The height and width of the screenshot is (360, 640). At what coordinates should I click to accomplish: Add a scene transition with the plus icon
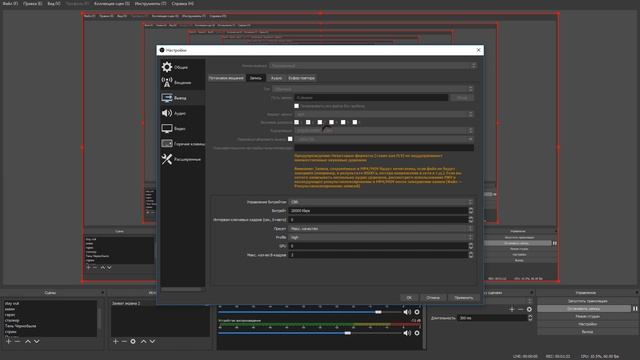tap(512, 309)
